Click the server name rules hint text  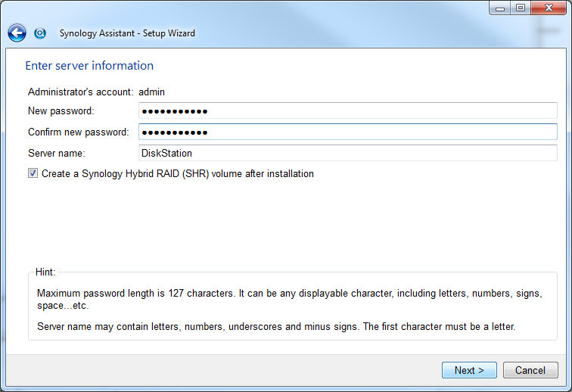click(276, 327)
